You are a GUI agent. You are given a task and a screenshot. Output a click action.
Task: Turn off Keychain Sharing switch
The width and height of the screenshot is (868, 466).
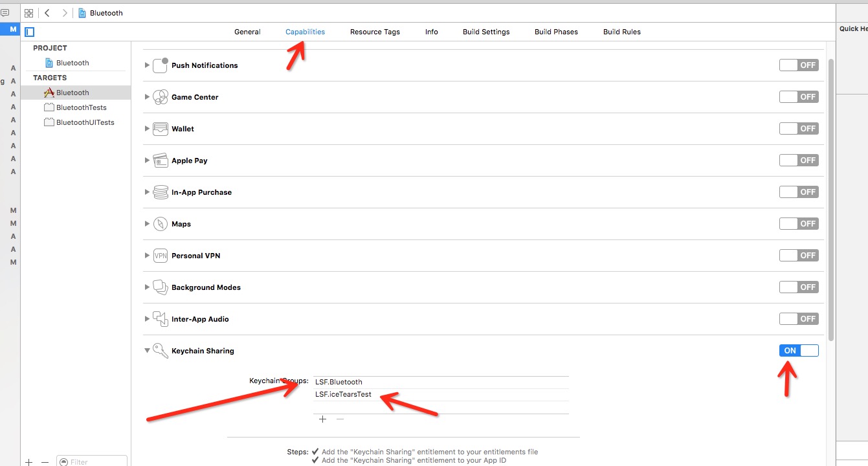pos(799,351)
